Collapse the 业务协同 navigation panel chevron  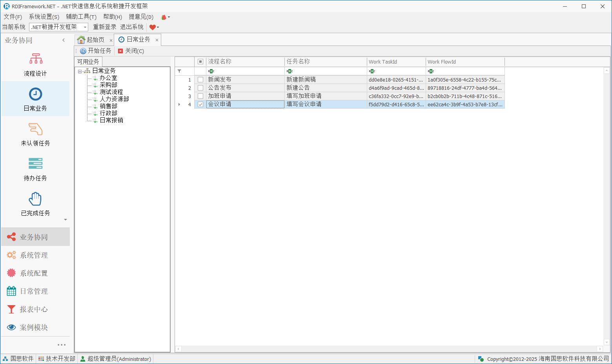[x=64, y=40]
